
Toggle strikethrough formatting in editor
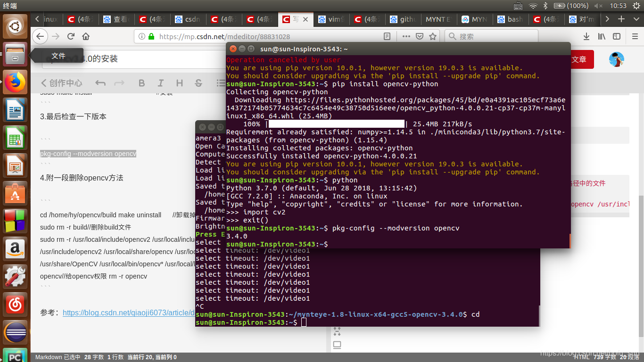coord(198,83)
